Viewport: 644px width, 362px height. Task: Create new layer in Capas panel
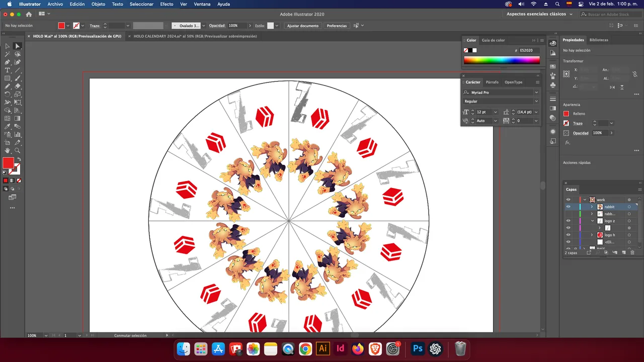624,252
